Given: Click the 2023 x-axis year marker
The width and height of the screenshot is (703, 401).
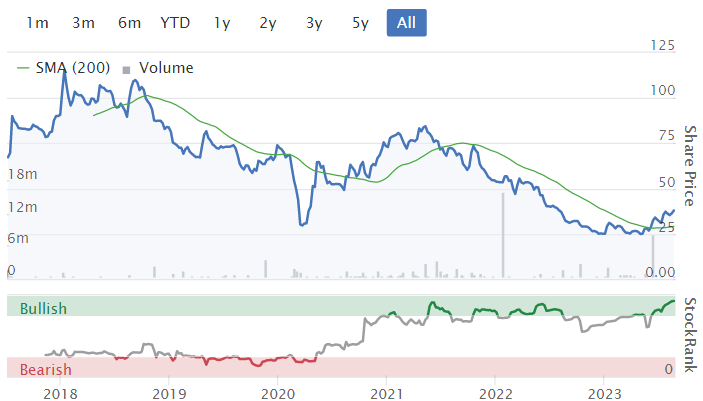Looking at the screenshot, I should (x=605, y=393).
